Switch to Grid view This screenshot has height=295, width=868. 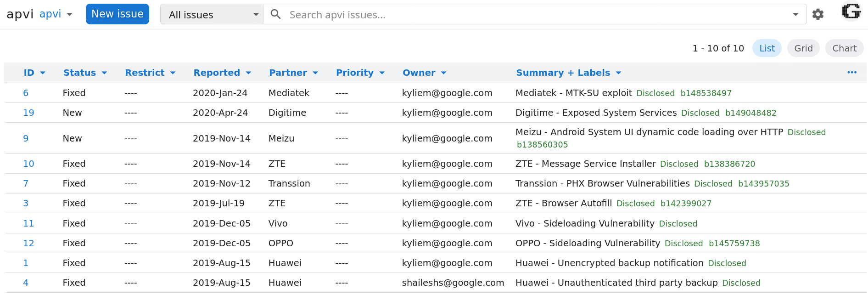tap(803, 48)
